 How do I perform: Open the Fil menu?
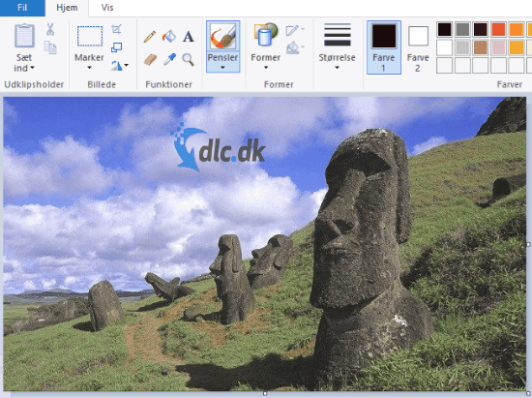click(22, 8)
